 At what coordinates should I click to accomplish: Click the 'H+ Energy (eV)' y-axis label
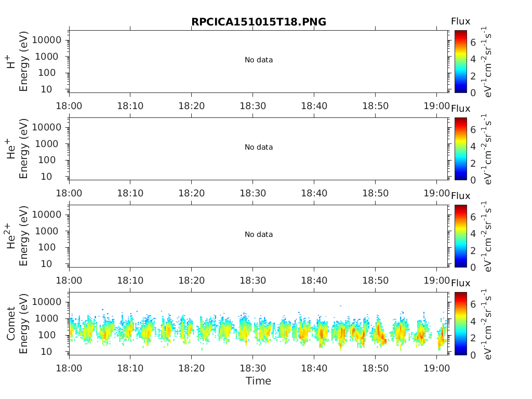pyautogui.click(x=17, y=61)
